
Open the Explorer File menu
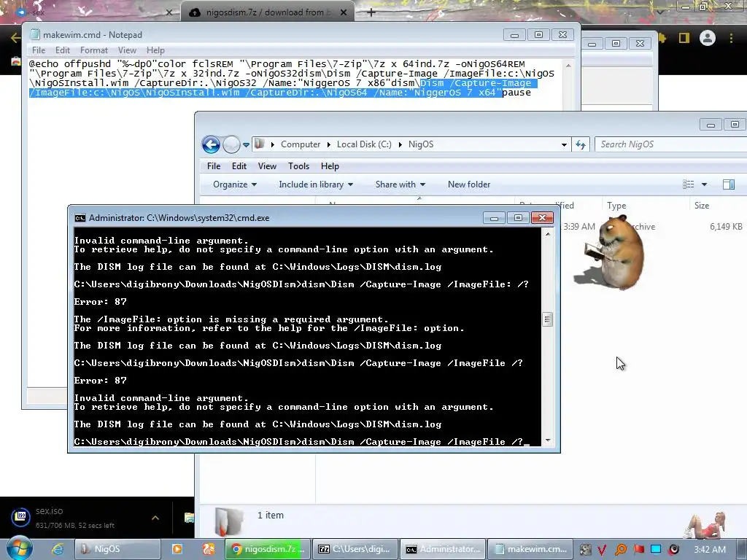click(214, 166)
